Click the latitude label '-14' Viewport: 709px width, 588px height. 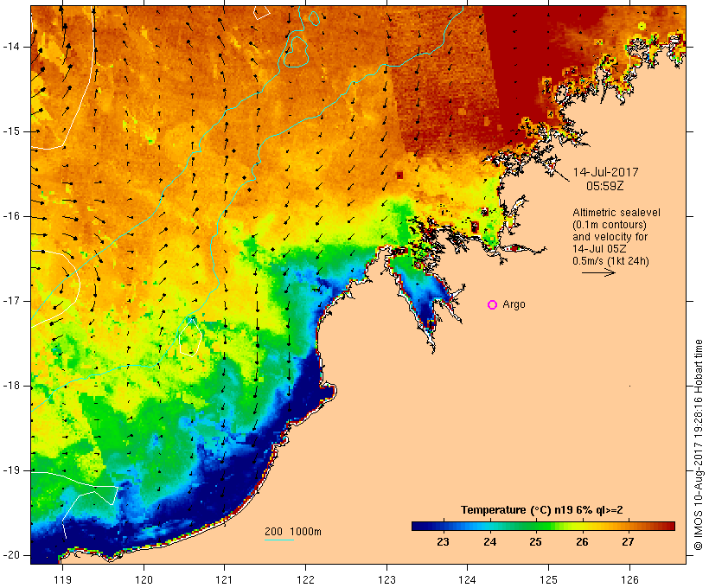10,47
